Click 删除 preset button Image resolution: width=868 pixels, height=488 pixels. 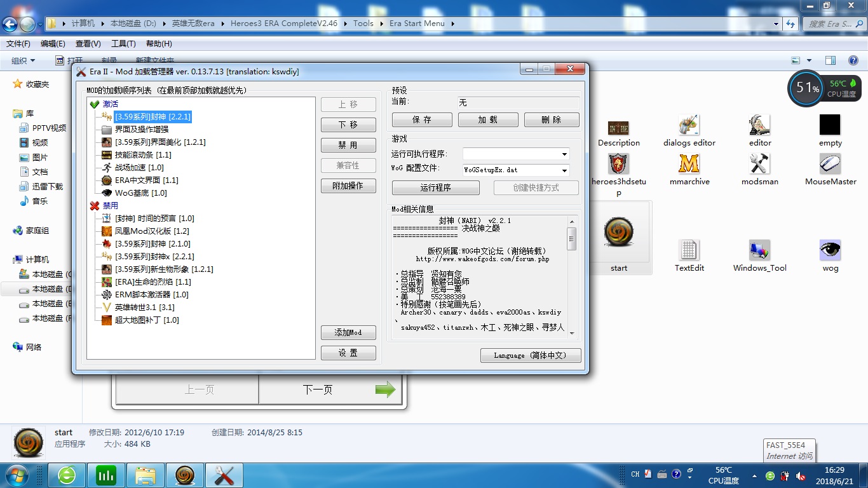click(552, 119)
